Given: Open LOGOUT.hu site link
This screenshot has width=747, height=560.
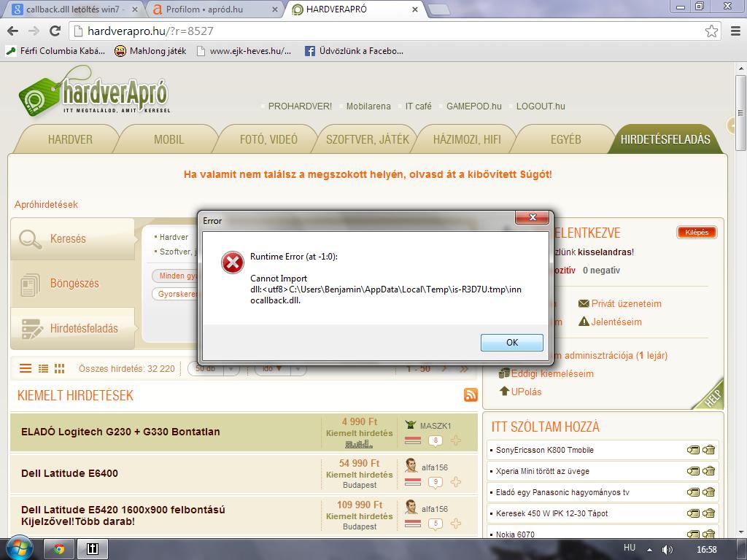Looking at the screenshot, I should [541, 106].
